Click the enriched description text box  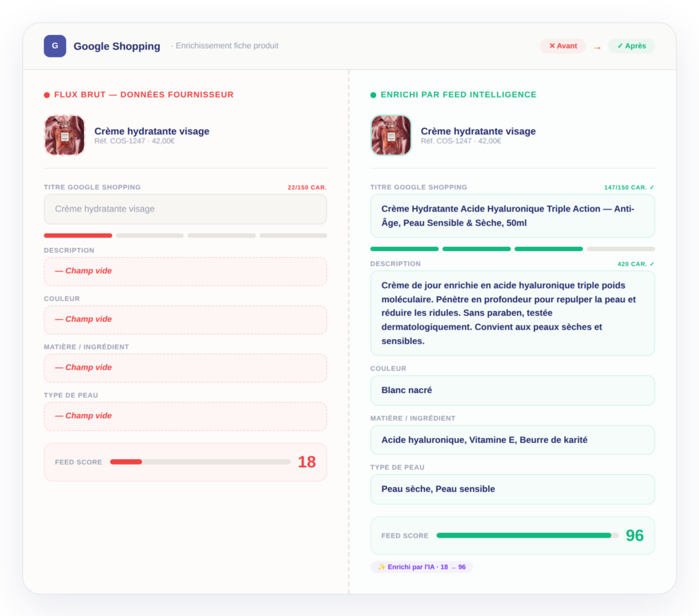pyautogui.click(x=512, y=313)
